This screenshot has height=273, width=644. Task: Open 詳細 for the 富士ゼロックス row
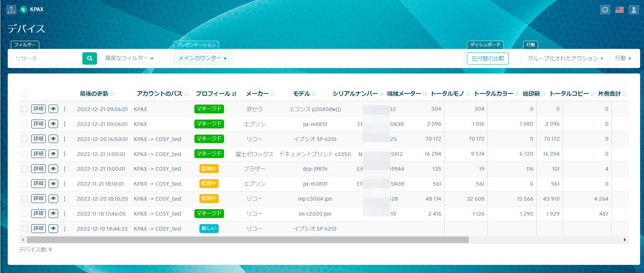(38, 154)
